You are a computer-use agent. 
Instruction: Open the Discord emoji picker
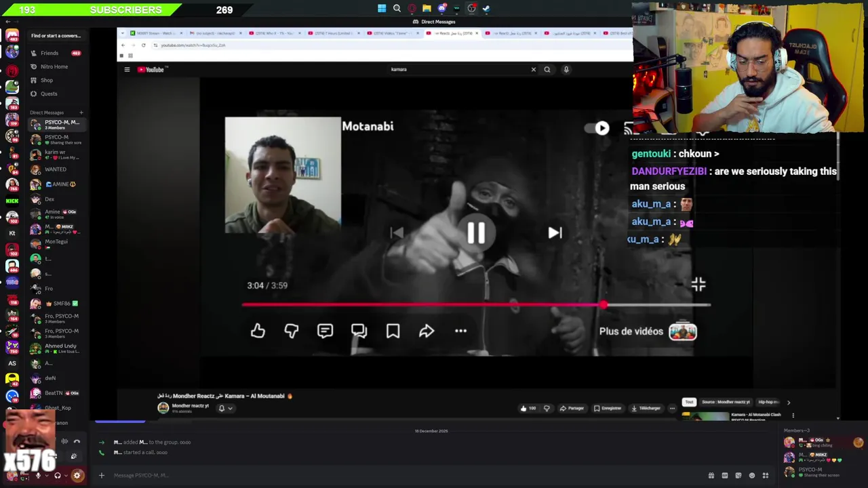click(752, 475)
